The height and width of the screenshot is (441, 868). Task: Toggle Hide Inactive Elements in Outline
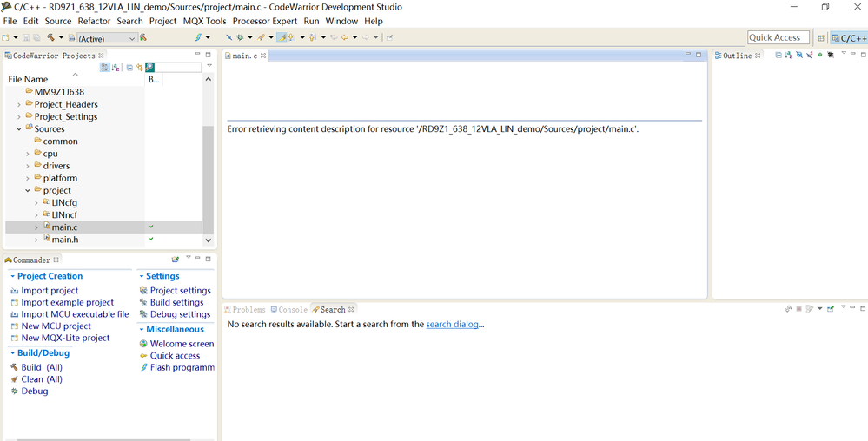(x=831, y=55)
